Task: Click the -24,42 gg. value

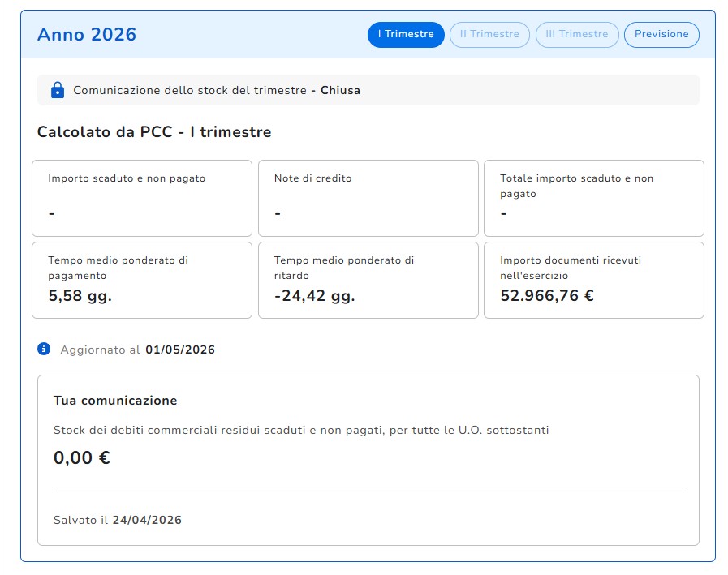Action: click(x=314, y=296)
